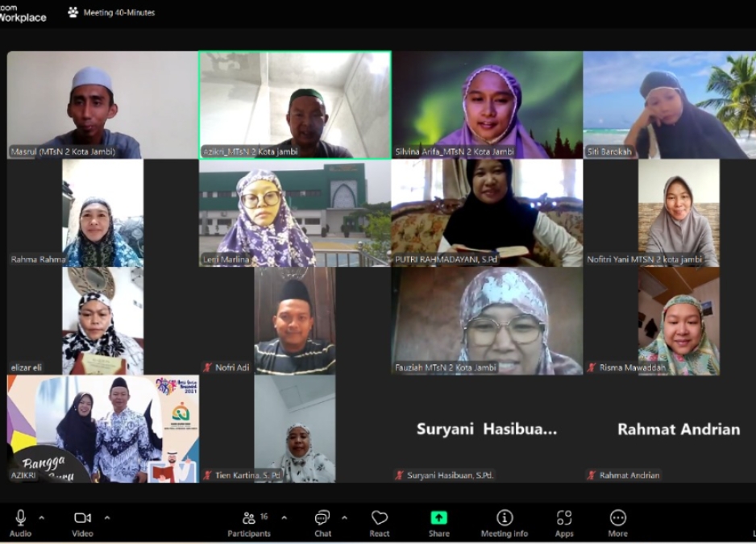Open the Chat options chevron
This screenshot has width=756, height=544.
click(345, 518)
